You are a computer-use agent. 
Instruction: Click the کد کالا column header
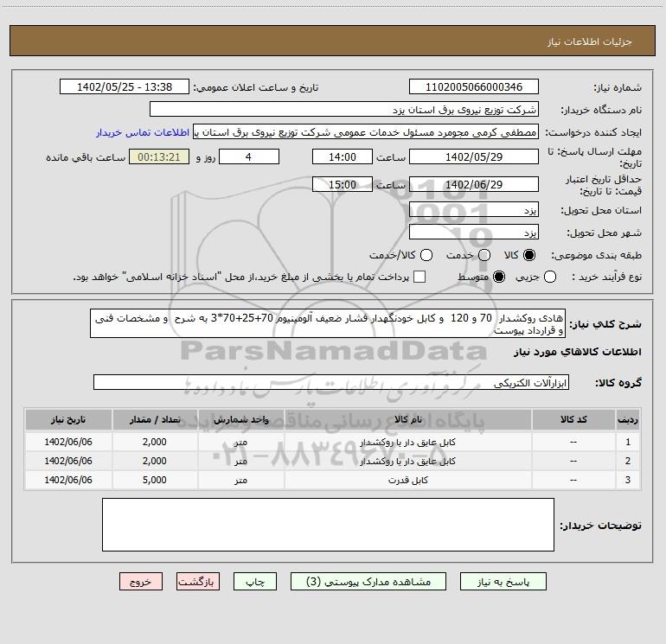pyautogui.click(x=573, y=420)
